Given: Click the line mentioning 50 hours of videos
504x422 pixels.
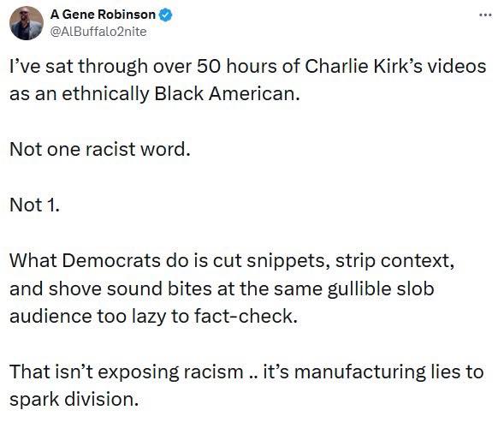Looking at the screenshot, I should tap(247, 66).
